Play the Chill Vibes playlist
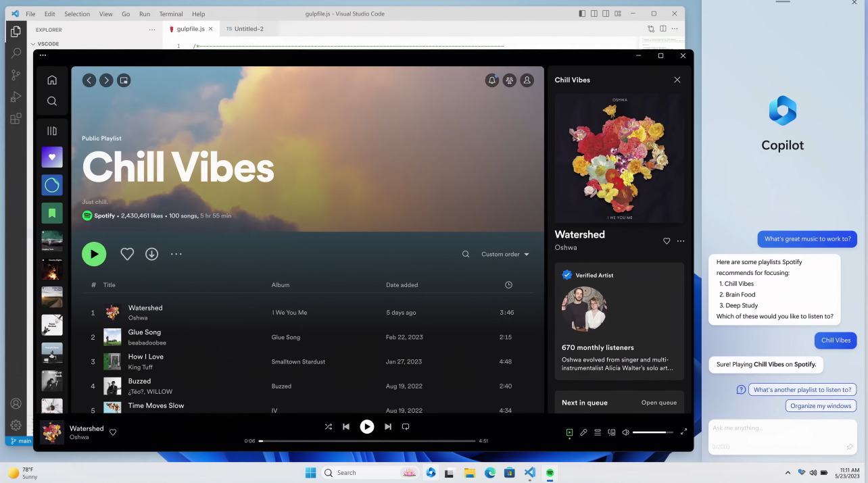The height and width of the screenshot is (483, 868). tap(94, 254)
